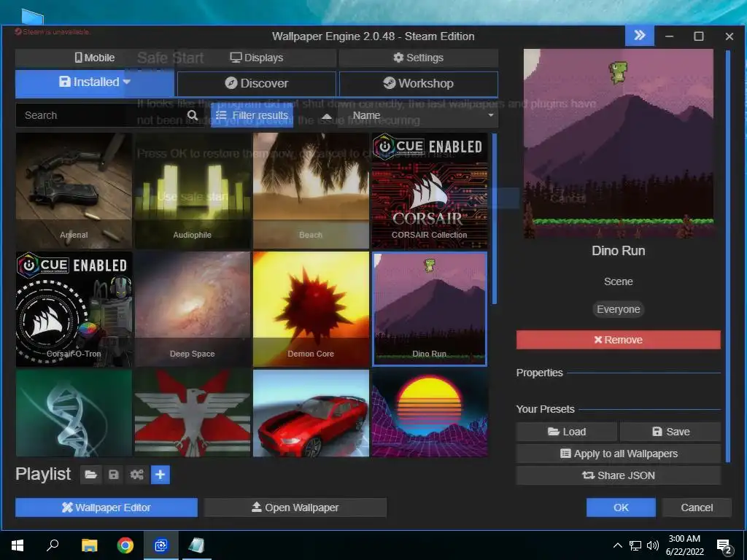The height and width of the screenshot is (560, 747).
Task: Click the Filter results button
Action: [x=252, y=116]
